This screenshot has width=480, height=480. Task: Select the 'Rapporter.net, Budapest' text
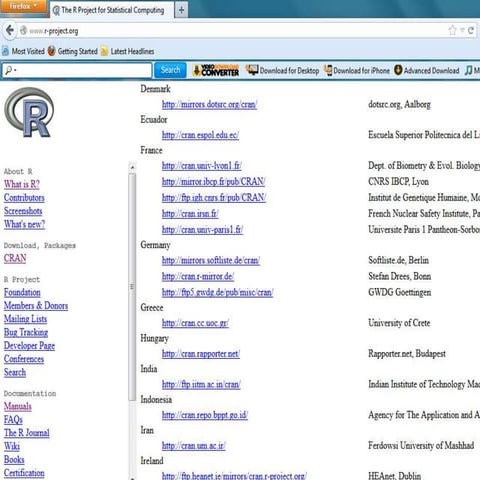[x=407, y=354]
